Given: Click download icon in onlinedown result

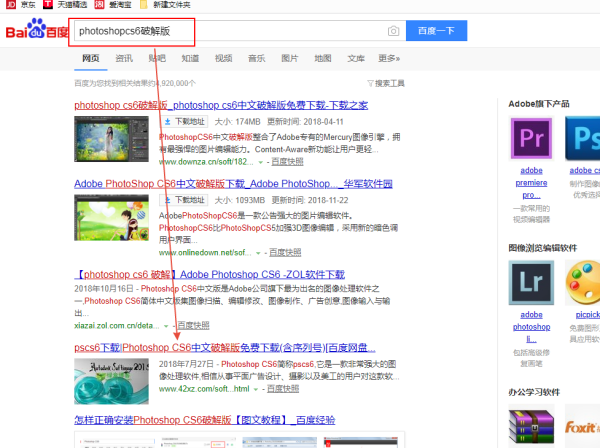Looking at the screenshot, I should click(x=168, y=200).
